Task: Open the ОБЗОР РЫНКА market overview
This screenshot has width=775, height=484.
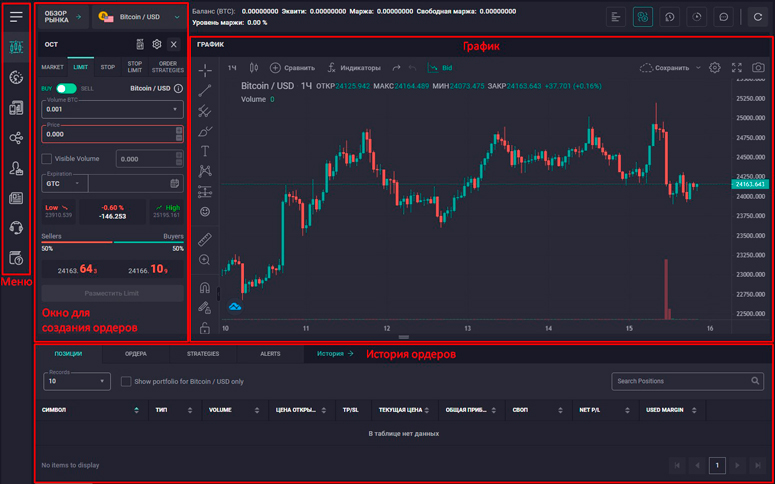Action: (63, 17)
